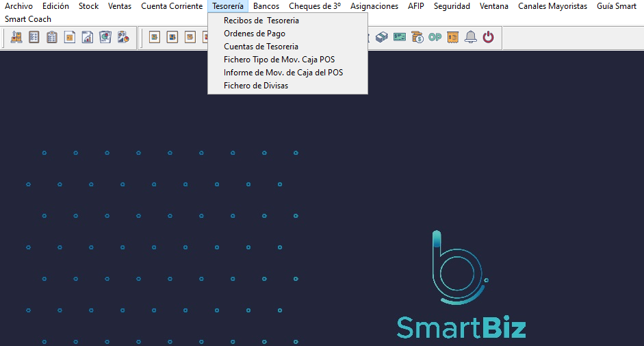Screen dimensions: 644x346
Task: Click the OP payment order toolbar icon
Action: click(435, 38)
